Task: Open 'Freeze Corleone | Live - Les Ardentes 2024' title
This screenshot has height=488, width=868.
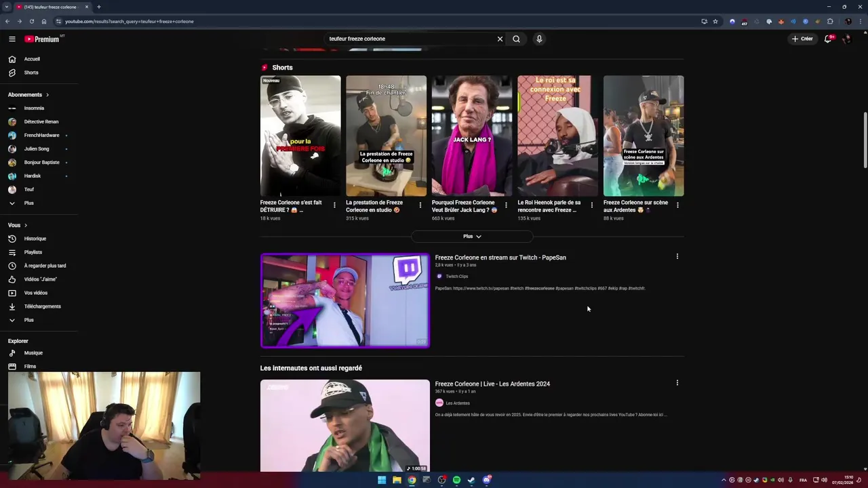Action: [492, 384]
